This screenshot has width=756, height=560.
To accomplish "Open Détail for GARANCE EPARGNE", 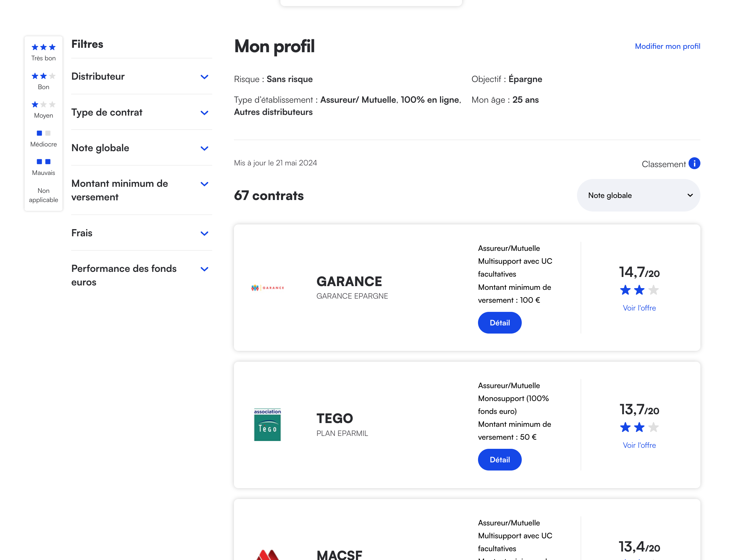I will pyautogui.click(x=500, y=323).
